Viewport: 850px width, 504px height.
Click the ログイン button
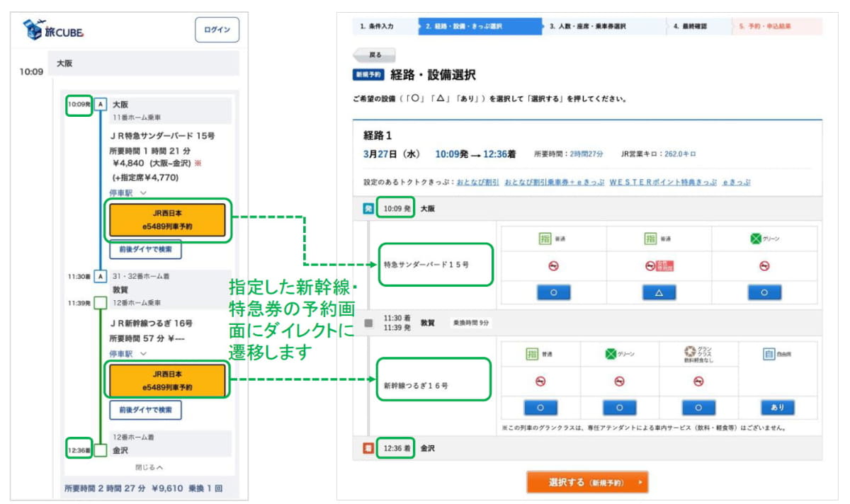point(217,30)
